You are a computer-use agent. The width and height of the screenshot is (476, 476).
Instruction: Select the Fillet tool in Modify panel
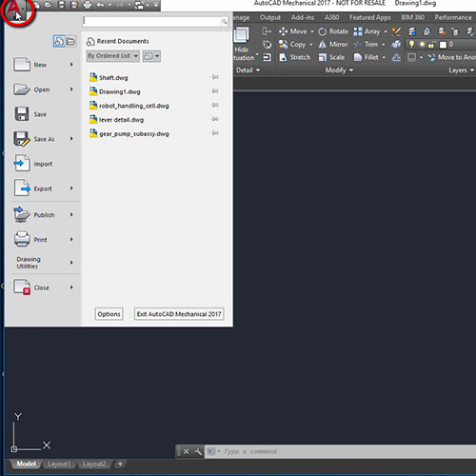pos(367,57)
